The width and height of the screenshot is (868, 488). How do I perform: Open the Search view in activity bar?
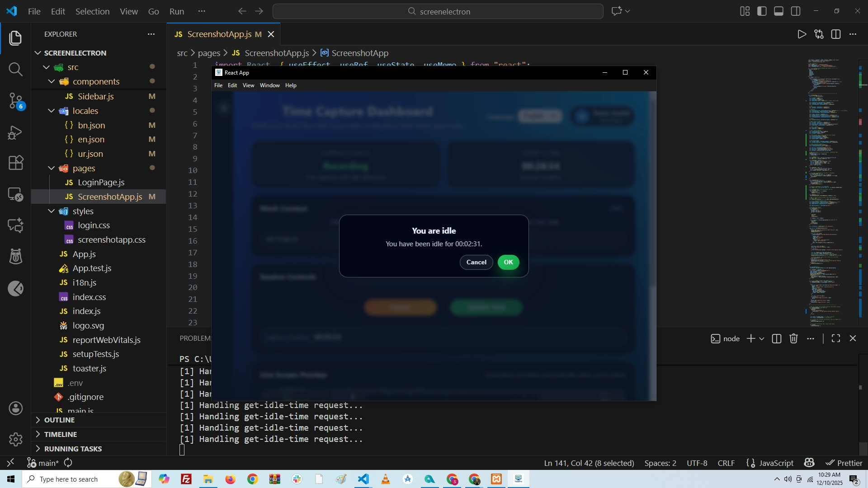tap(15, 69)
